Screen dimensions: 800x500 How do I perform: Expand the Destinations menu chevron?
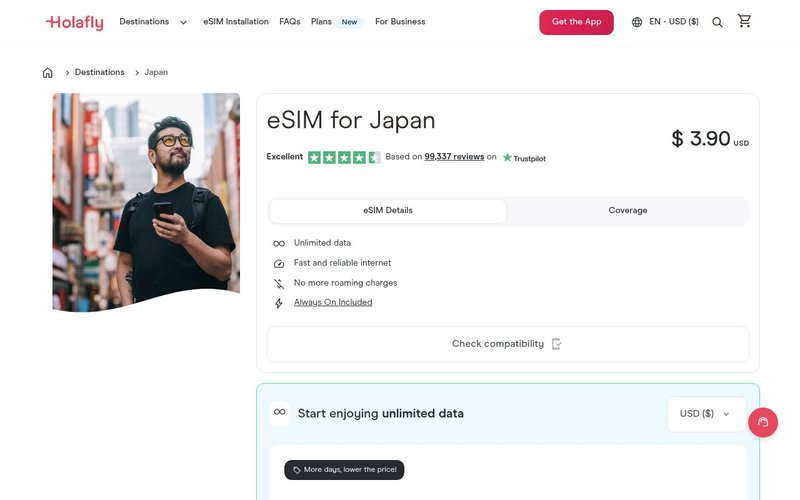coord(183,22)
